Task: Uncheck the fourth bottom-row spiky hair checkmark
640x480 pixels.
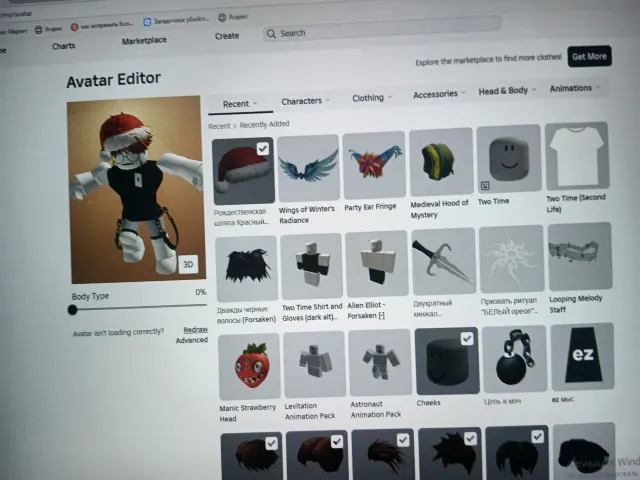Action: (470, 439)
